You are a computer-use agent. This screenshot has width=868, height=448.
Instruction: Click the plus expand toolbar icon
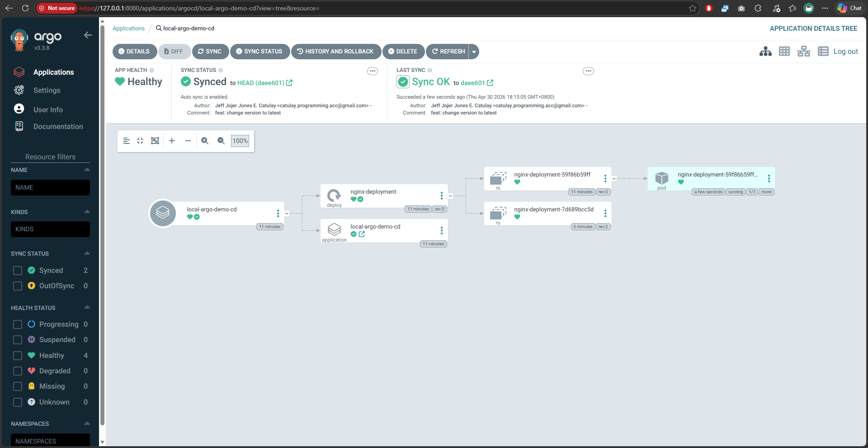click(x=172, y=141)
